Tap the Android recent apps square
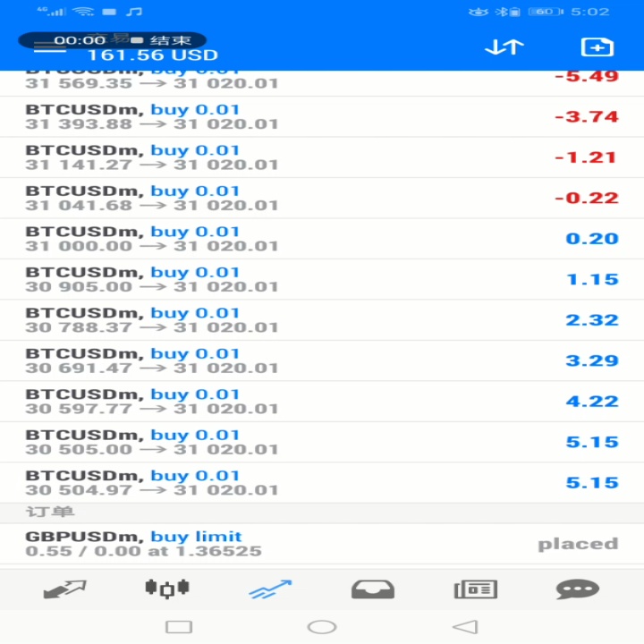Image resolution: width=644 pixels, height=644 pixels. [x=179, y=627]
